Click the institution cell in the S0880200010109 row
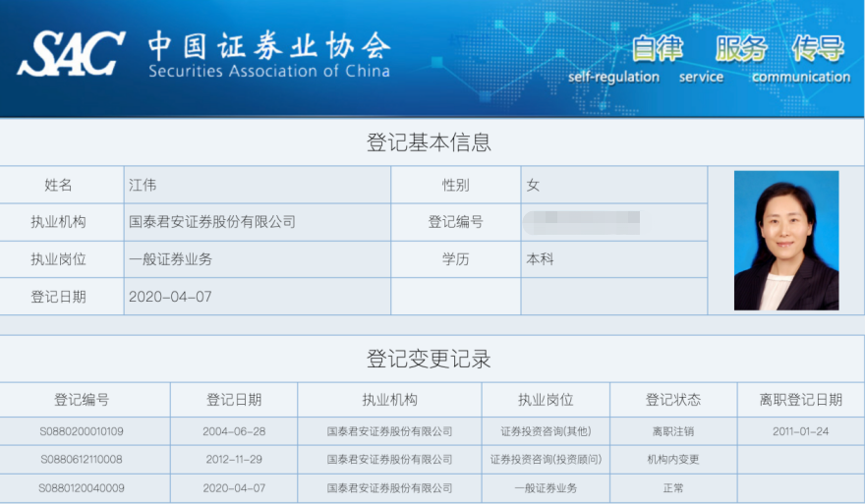The height and width of the screenshot is (504, 865). pos(389,431)
